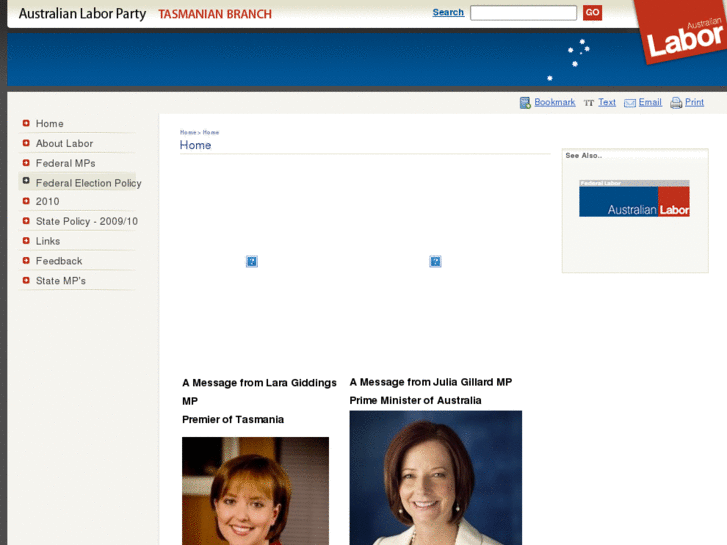Open State MP's in the sidebar menu
Screen dimensions: 727x545
(61, 282)
